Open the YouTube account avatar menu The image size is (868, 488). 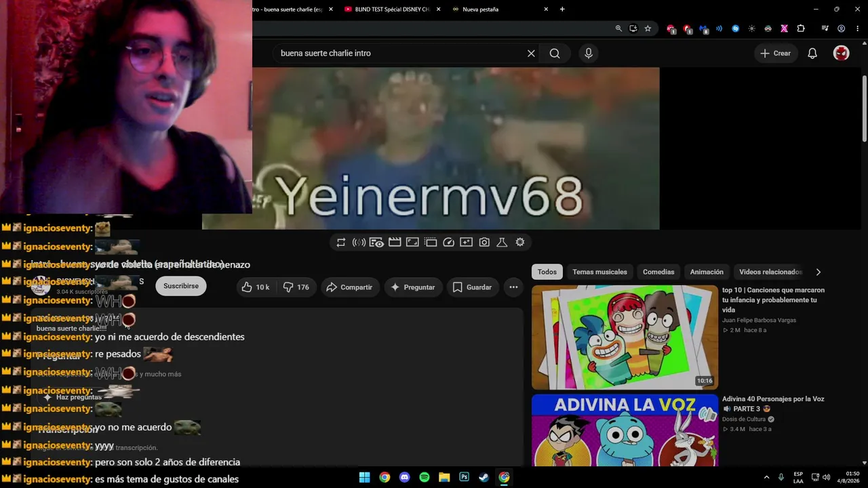(841, 53)
